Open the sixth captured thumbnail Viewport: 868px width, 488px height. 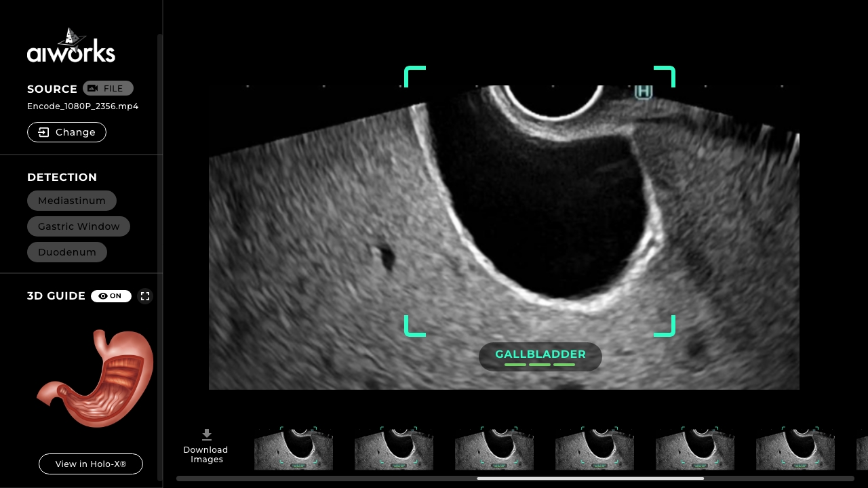795,448
